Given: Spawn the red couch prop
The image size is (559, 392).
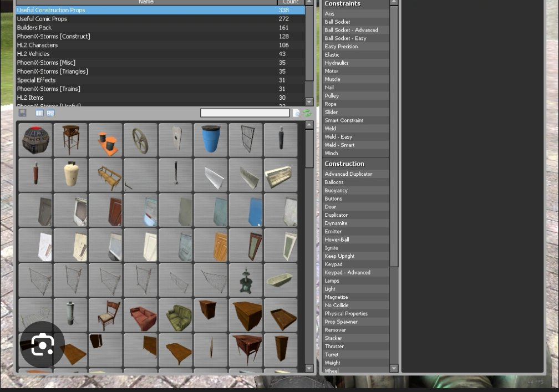Looking at the screenshot, I should tap(140, 315).
